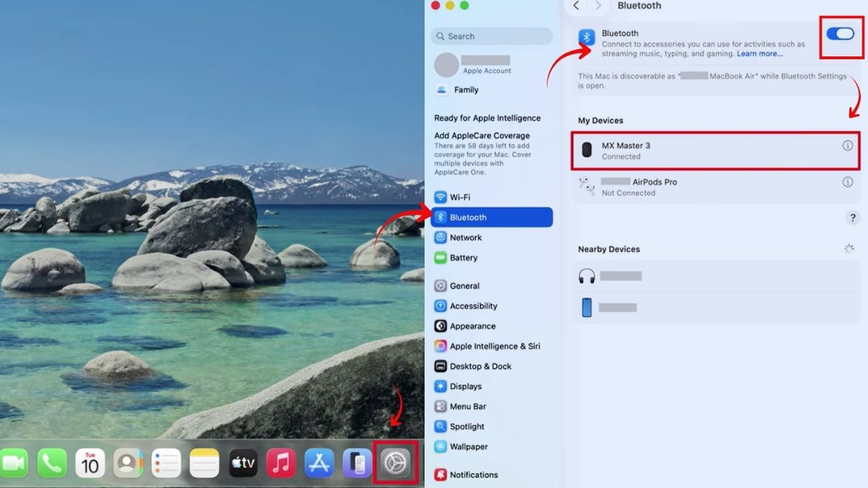868x488 pixels.
Task: Turn off the Bluetooth toggle switch
Action: point(841,34)
